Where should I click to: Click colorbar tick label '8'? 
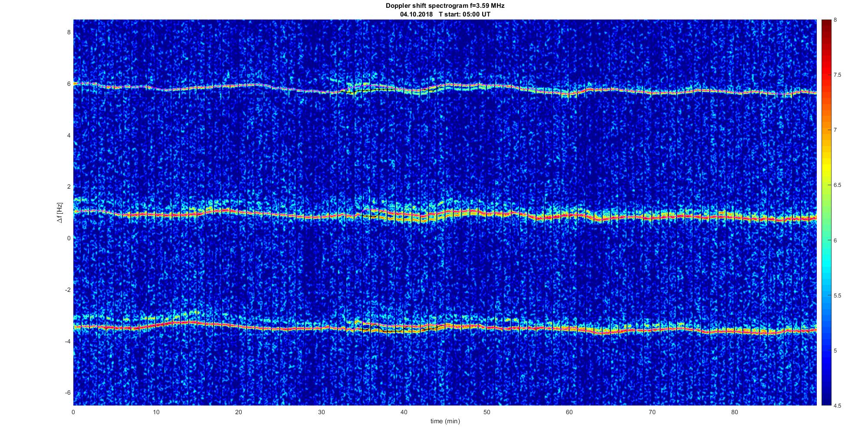point(835,20)
